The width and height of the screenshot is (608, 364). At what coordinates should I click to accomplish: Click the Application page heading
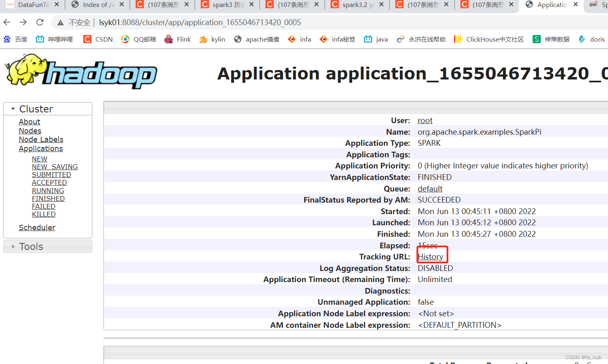click(413, 73)
